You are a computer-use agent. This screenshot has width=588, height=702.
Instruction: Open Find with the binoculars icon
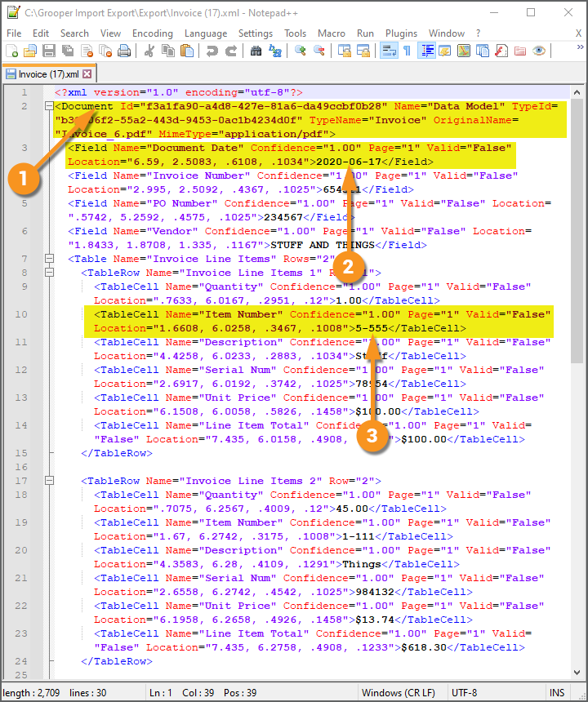click(256, 51)
